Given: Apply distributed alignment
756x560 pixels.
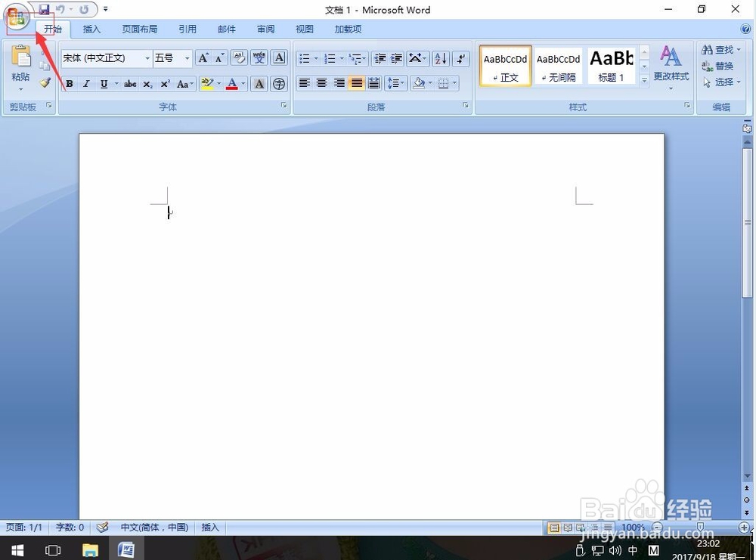Looking at the screenshot, I should 373,83.
